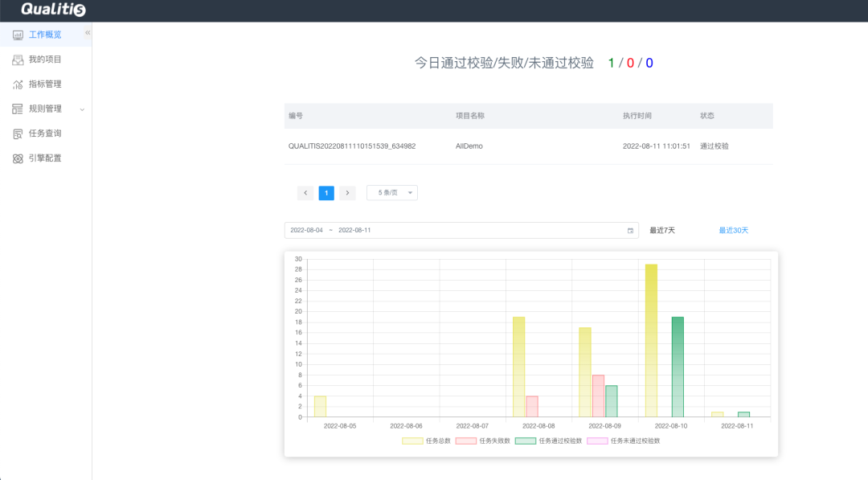Select the 工作概览 sidebar icon
The image size is (868, 480).
pyautogui.click(x=18, y=35)
